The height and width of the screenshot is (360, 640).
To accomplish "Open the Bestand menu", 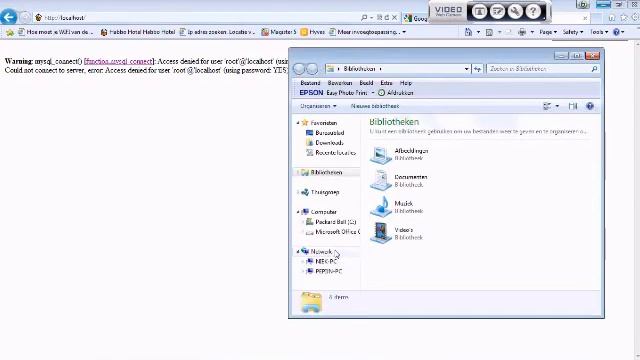I will pyautogui.click(x=310, y=83).
